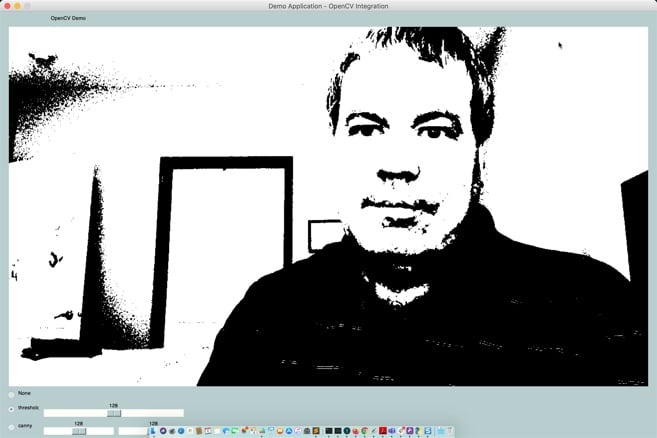The image size is (657, 438).
Task: Click the Demo Application window title
Action: pyautogui.click(x=328, y=6)
